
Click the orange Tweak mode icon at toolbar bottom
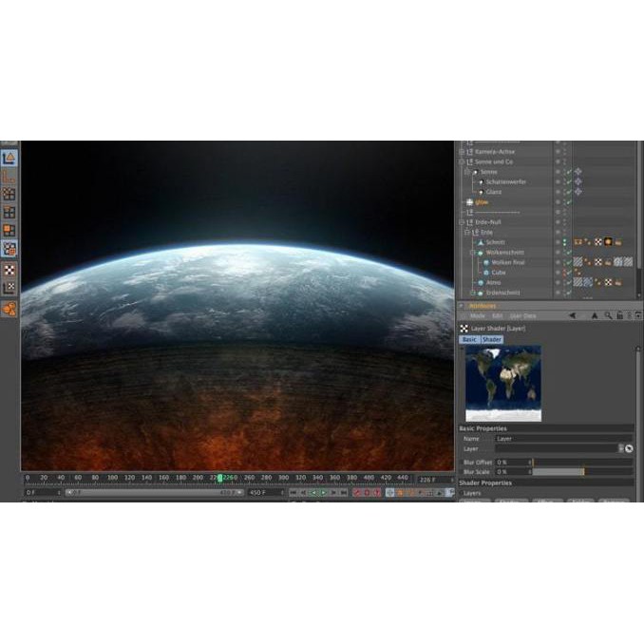pos(9,309)
